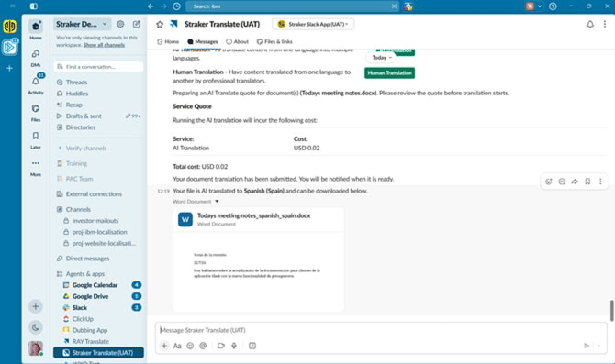Switch to the Files & links tab

tap(274, 41)
